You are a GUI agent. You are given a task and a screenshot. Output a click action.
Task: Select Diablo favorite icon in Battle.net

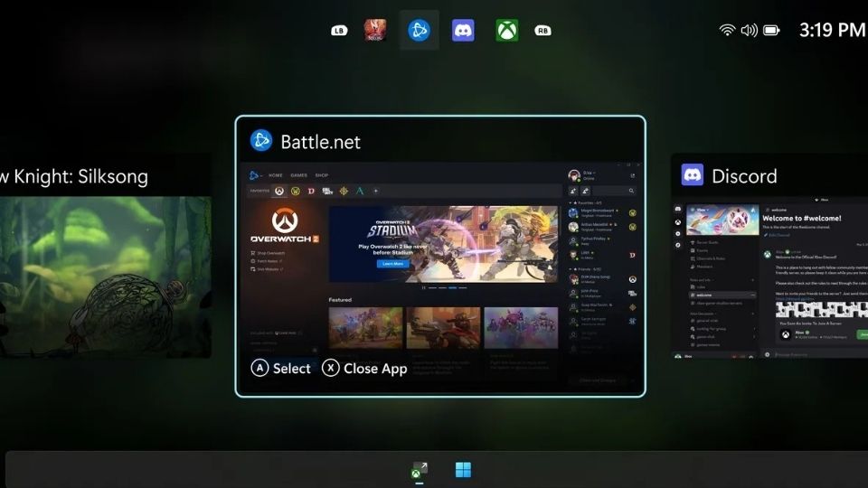(311, 191)
